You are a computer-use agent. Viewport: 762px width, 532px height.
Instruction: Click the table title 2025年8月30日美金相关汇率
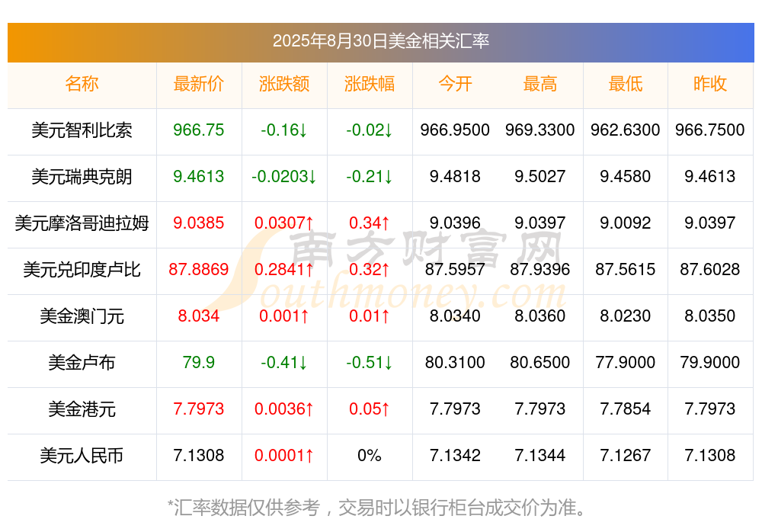380,41
